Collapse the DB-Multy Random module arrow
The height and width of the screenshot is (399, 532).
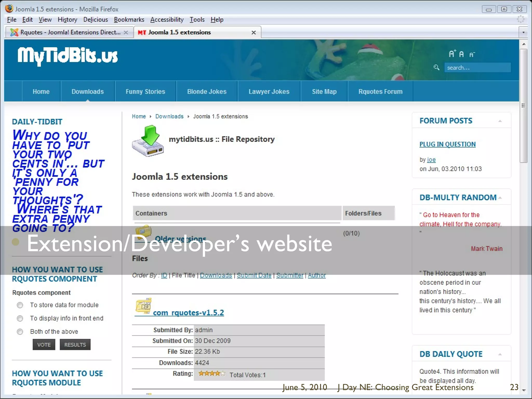pos(500,198)
